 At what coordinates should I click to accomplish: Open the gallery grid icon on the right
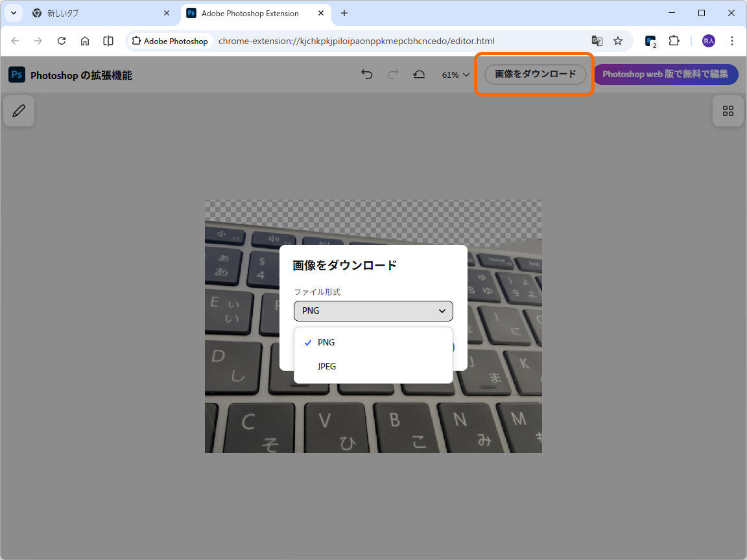tap(728, 110)
